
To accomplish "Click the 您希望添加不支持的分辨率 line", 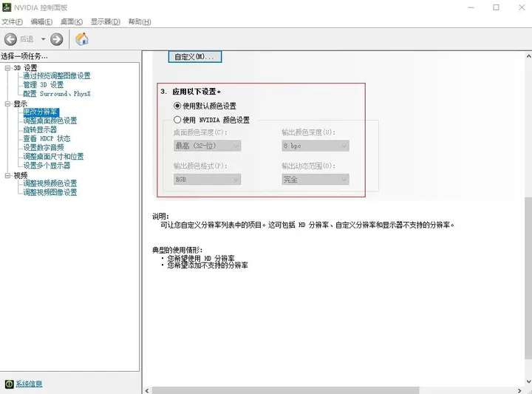I will 208,265.
